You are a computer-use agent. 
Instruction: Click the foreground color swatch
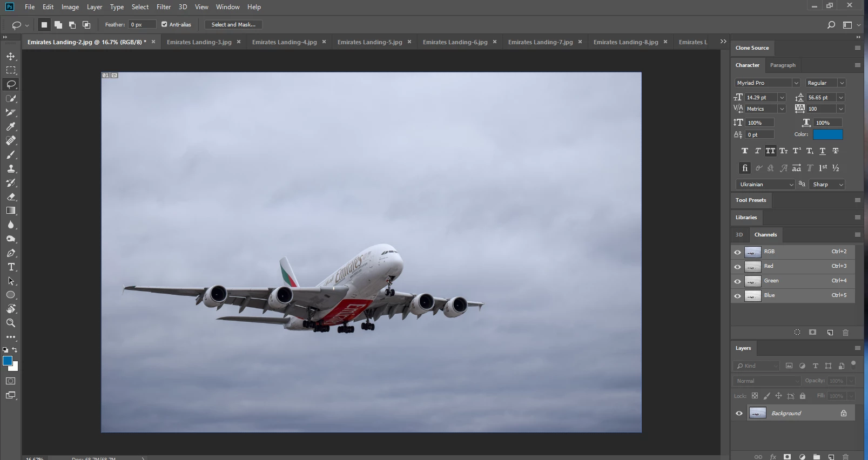tap(7, 361)
